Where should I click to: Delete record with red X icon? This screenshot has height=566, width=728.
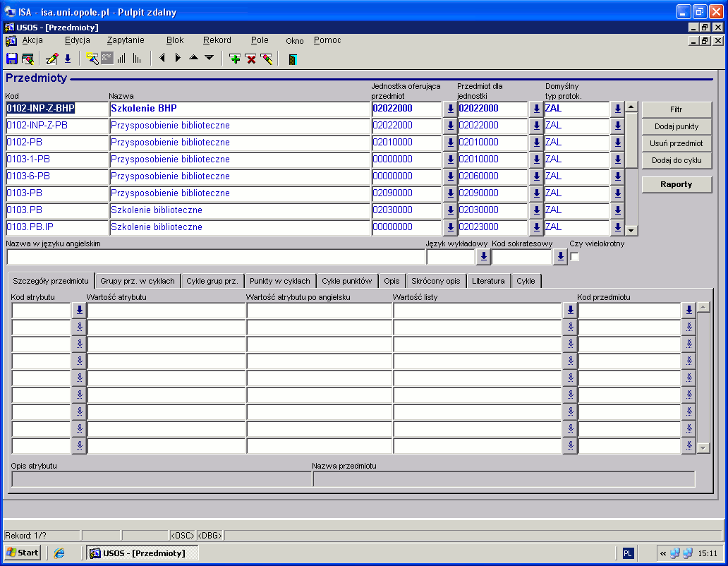pyautogui.click(x=250, y=59)
